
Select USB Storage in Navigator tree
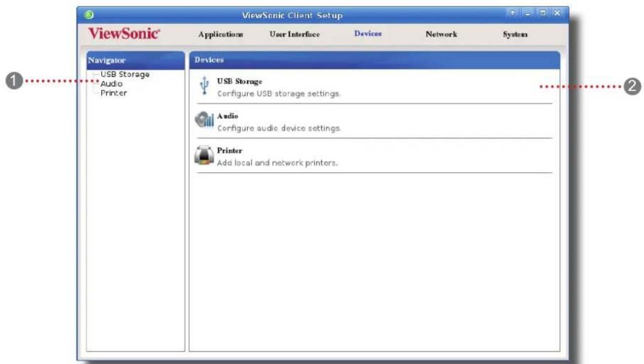(125, 74)
